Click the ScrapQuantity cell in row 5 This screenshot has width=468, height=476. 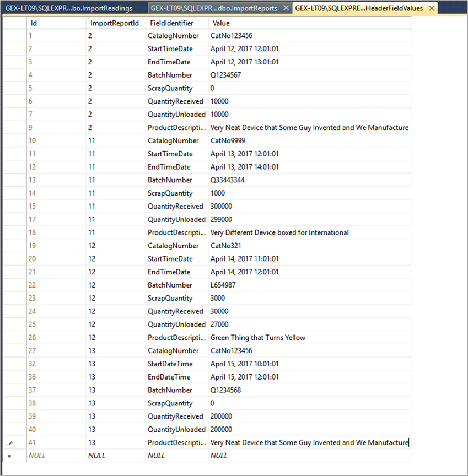[x=177, y=88]
